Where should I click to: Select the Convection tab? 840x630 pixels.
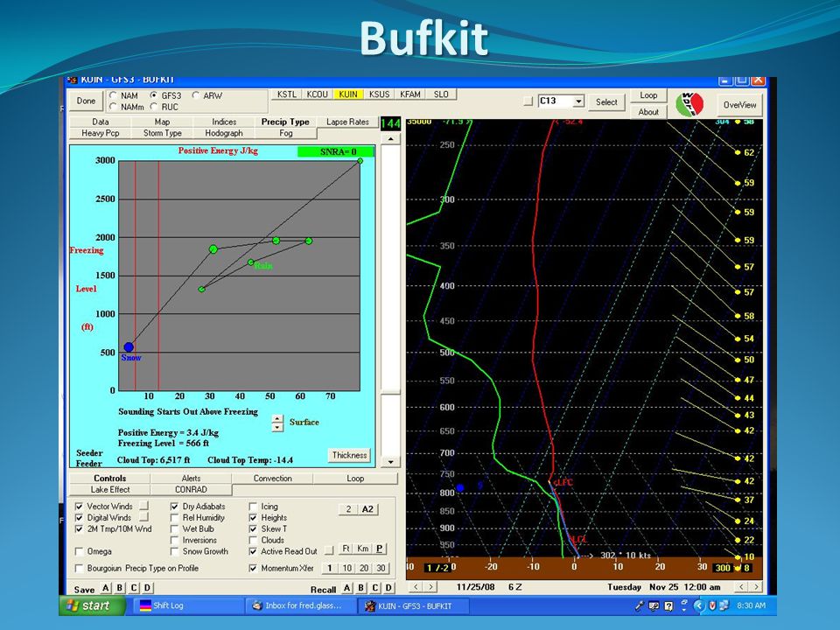point(273,478)
